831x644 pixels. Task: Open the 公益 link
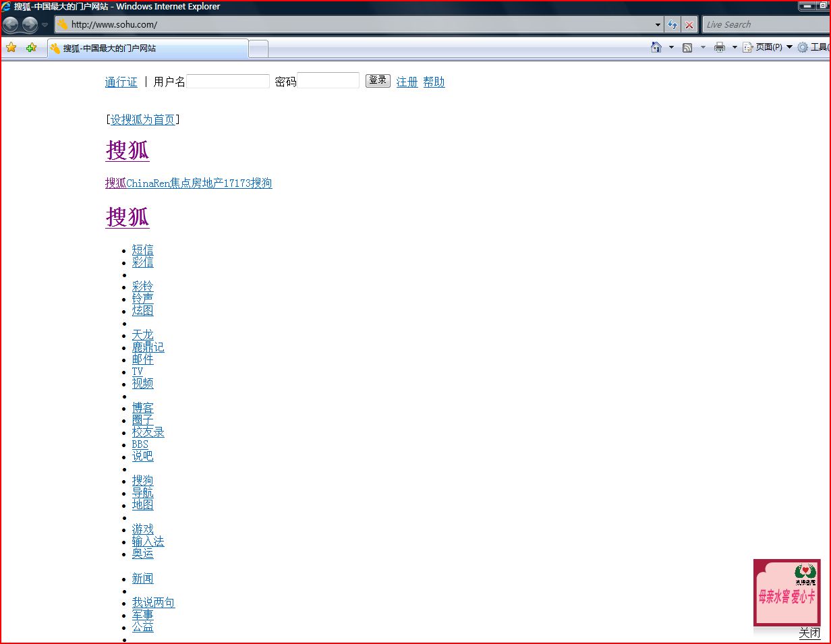143,627
